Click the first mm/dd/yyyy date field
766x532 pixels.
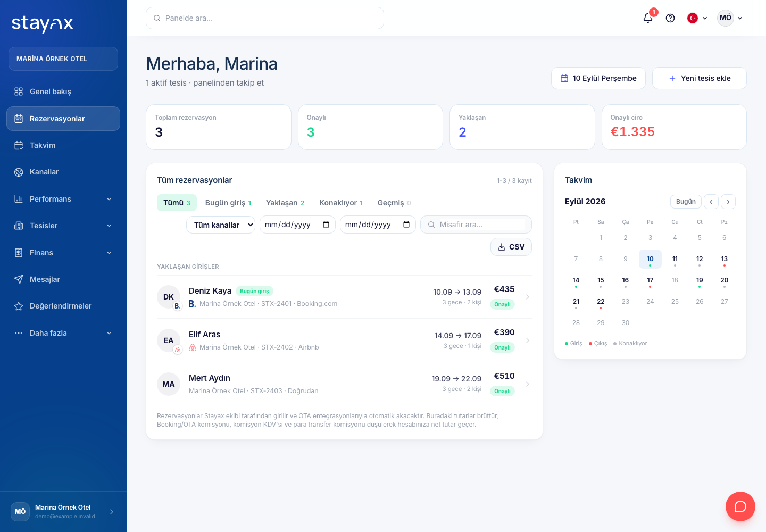pos(298,225)
